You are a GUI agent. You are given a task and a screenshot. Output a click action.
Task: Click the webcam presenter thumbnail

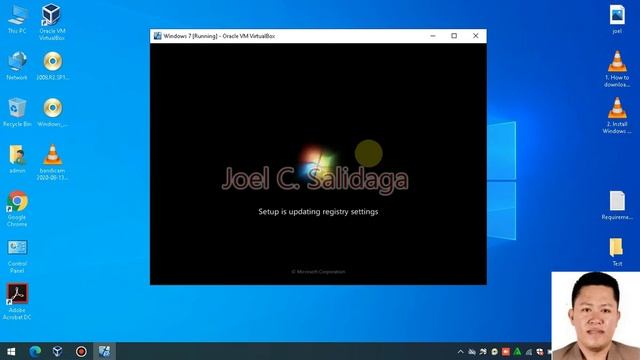pos(596,316)
